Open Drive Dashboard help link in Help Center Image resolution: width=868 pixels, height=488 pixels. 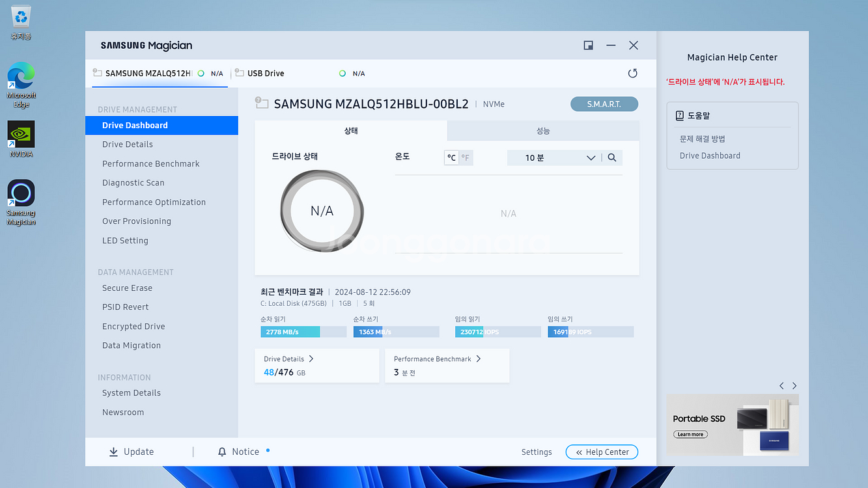tap(710, 156)
